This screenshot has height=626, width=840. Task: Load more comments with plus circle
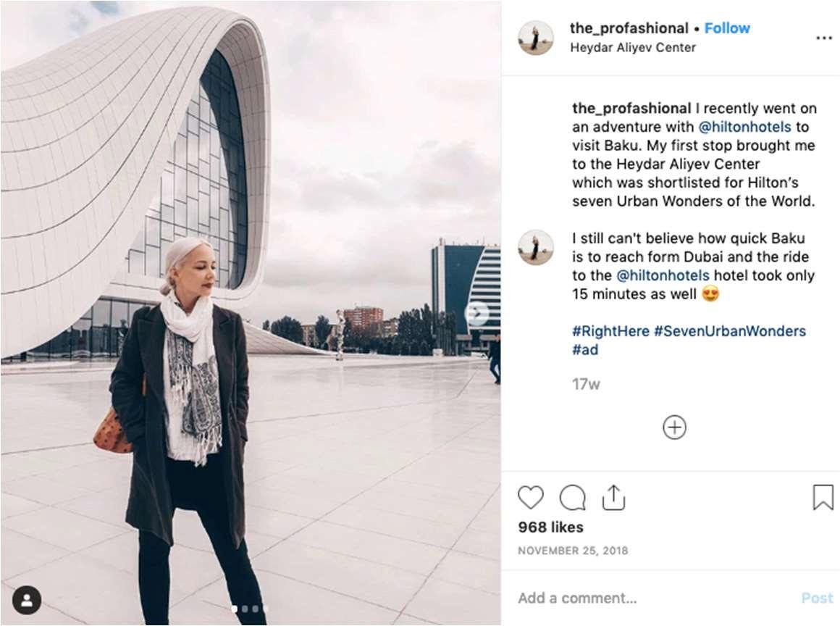[x=674, y=427]
